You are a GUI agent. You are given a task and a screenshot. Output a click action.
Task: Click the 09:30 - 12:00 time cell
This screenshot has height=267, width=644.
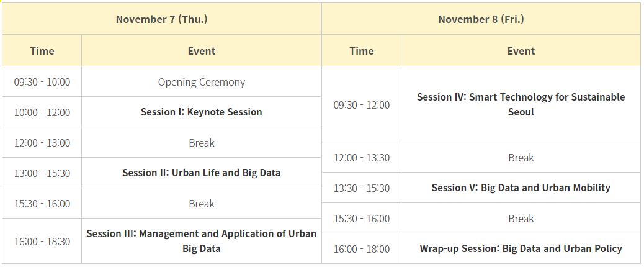[x=361, y=104]
